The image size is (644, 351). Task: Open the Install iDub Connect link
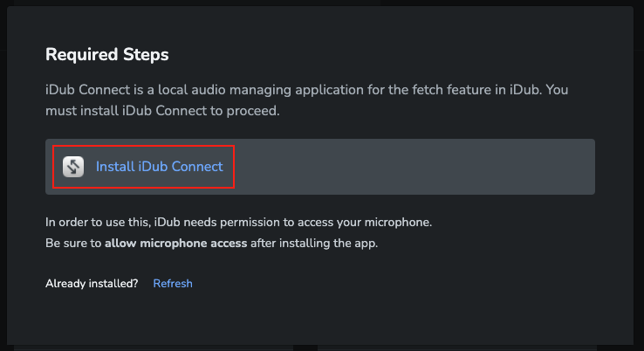point(159,167)
